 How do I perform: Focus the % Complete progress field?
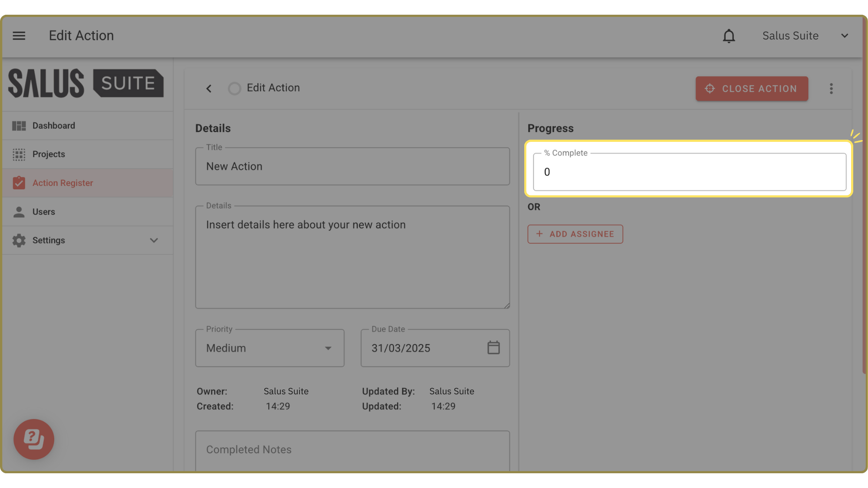point(689,172)
